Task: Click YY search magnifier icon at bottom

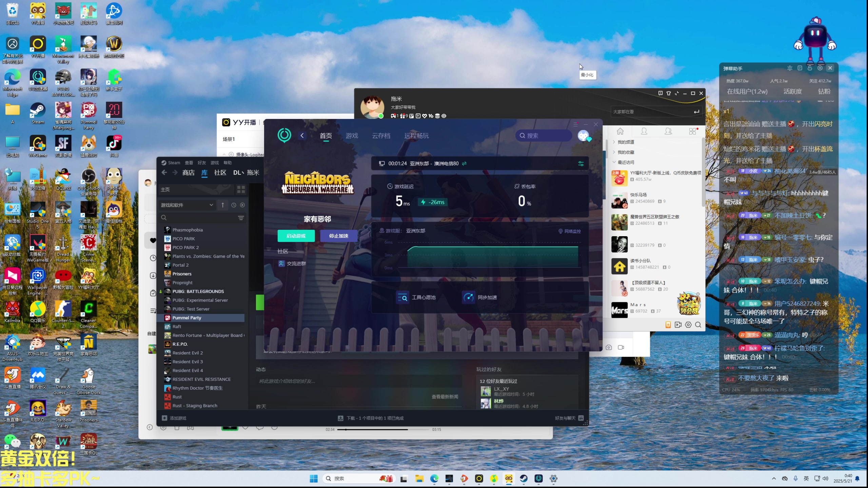Action: (x=698, y=325)
